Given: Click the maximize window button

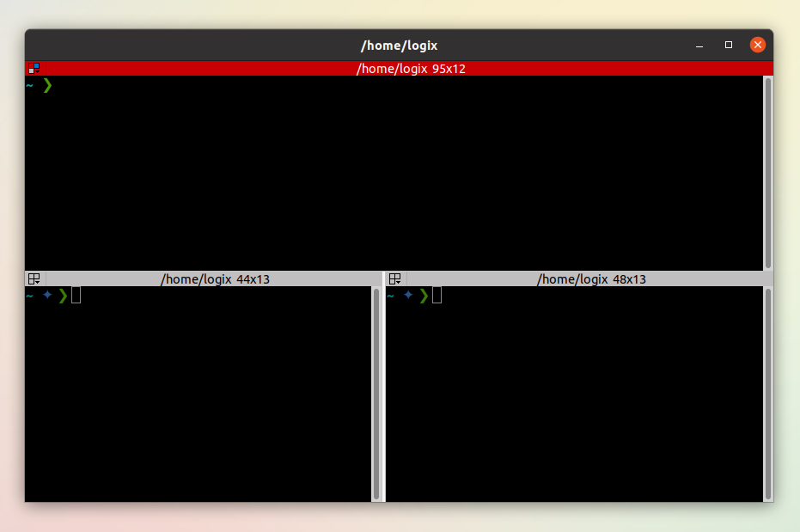Looking at the screenshot, I should pos(728,45).
